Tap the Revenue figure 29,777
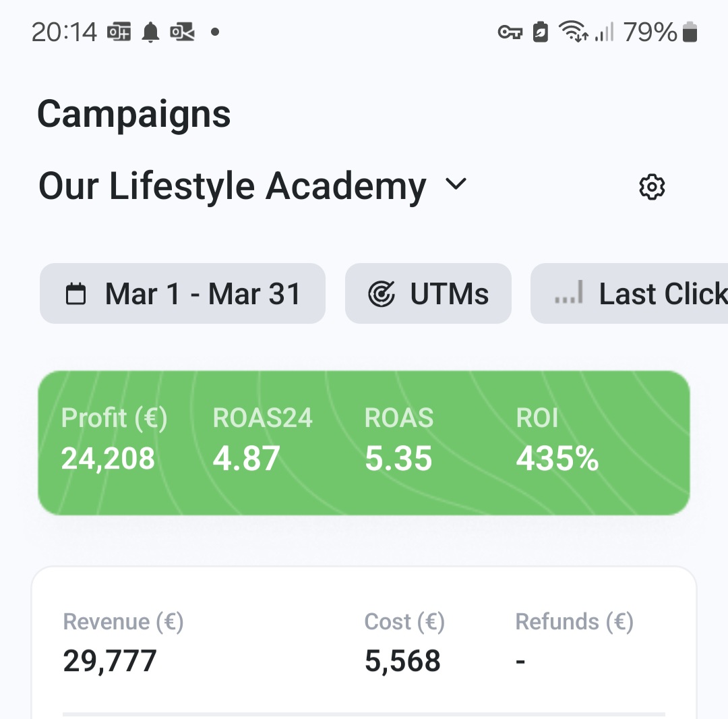 [x=110, y=661]
